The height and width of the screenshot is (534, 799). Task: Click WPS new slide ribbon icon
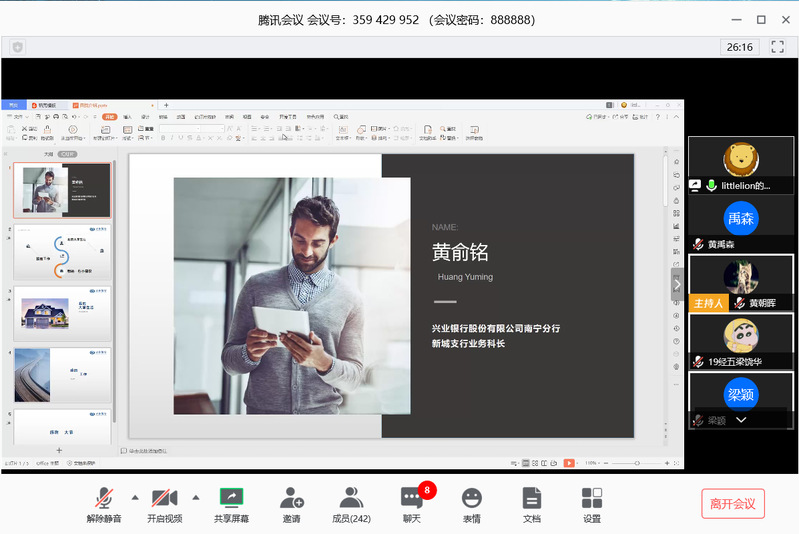105,129
